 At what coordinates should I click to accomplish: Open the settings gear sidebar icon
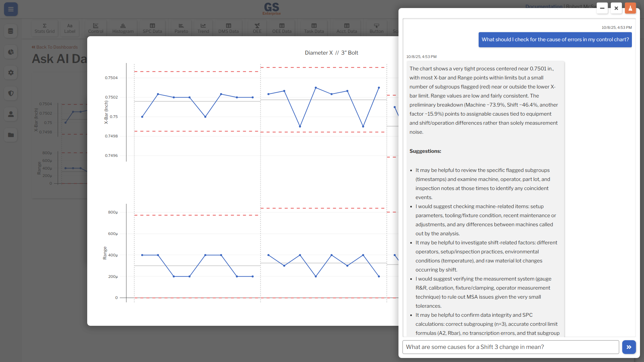(11, 73)
